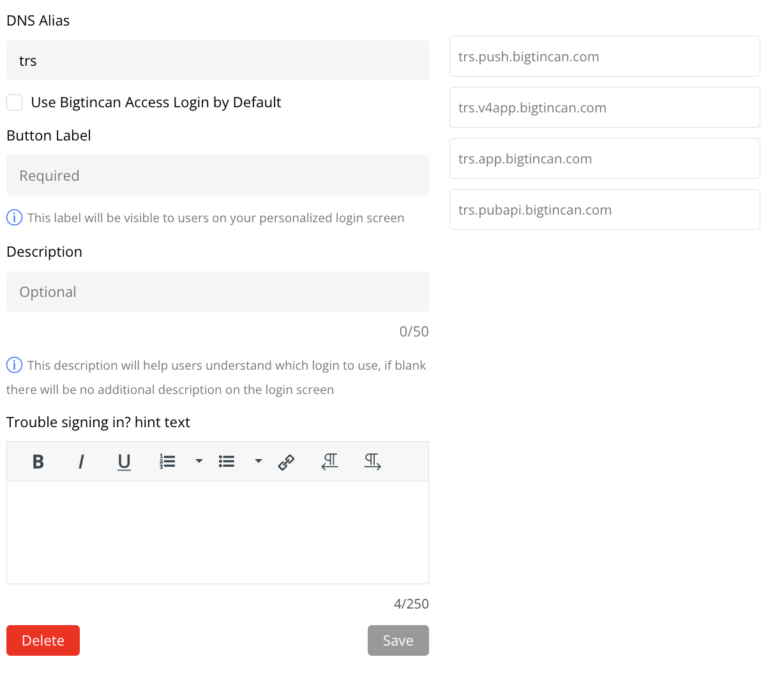Click the Optional Description field
The width and height of the screenshot is (784, 673).
(x=217, y=291)
